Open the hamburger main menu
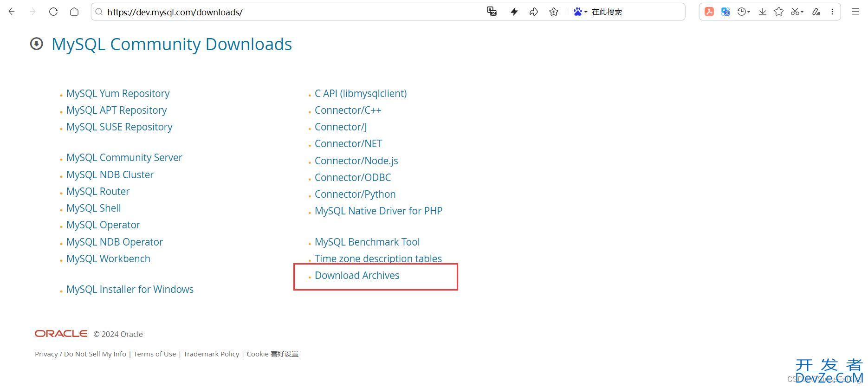The width and height of the screenshot is (868, 388). point(855,12)
